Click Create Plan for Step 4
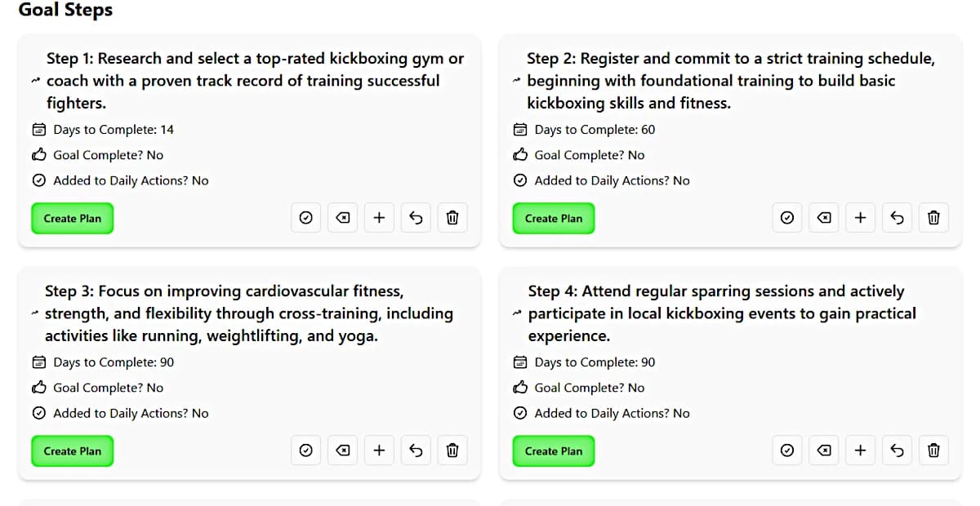This screenshot has height=506, width=980. point(554,451)
